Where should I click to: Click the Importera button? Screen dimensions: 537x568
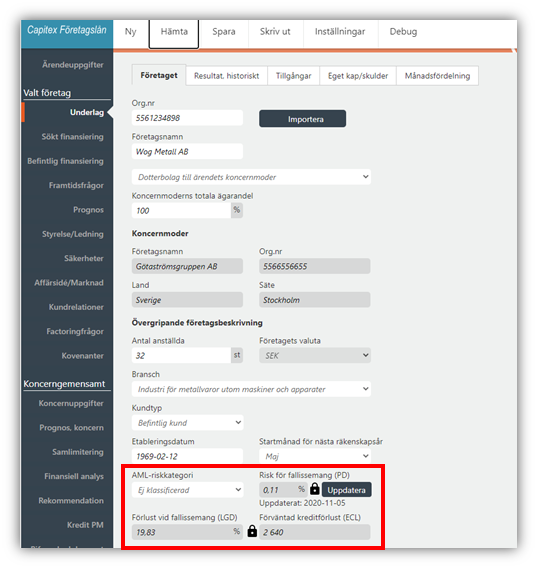303,119
